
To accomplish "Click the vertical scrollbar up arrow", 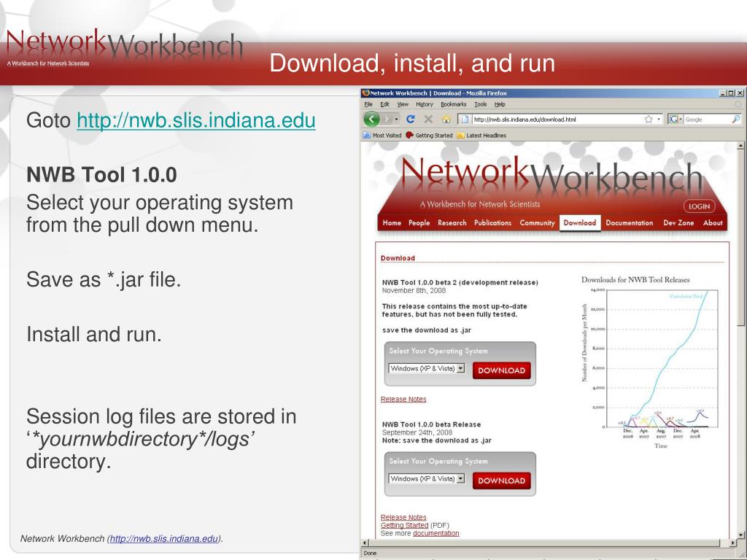I will click(x=741, y=146).
